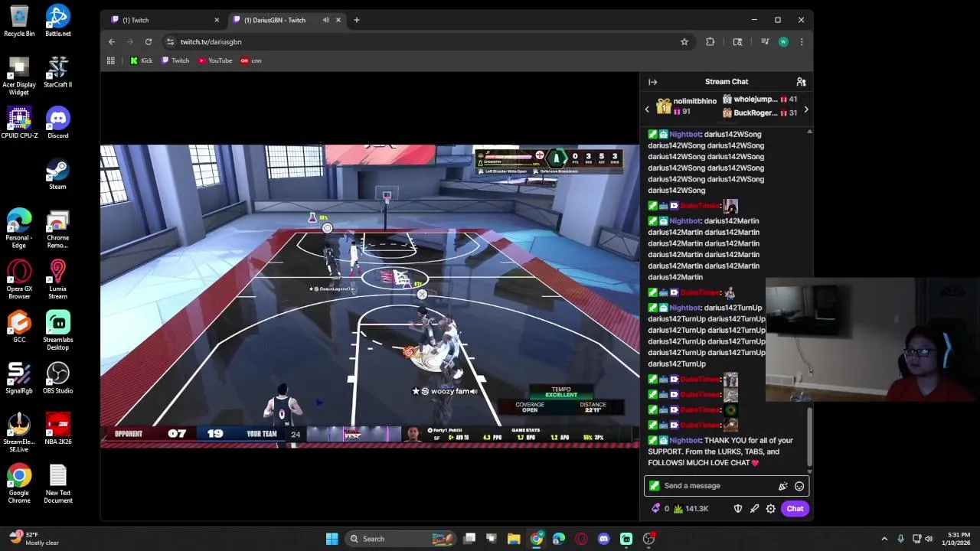Open the celebration party popper icon in chat

pyautogui.click(x=782, y=486)
